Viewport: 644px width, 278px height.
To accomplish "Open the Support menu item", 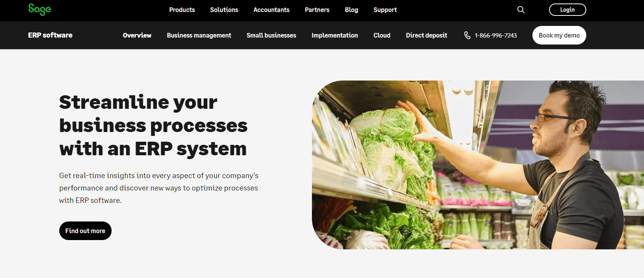I will pyautogui.click(x=385, y=10).
